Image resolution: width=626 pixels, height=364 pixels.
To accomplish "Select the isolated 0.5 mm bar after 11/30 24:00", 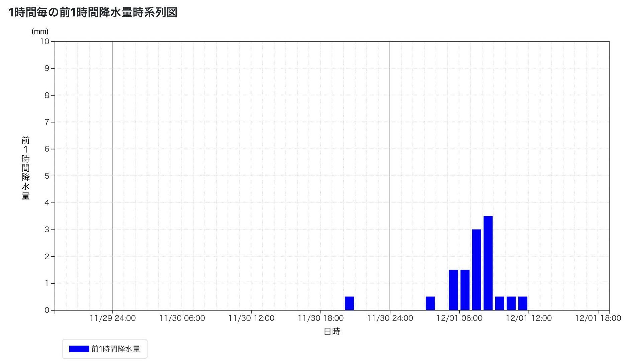I will click(430, 303).
